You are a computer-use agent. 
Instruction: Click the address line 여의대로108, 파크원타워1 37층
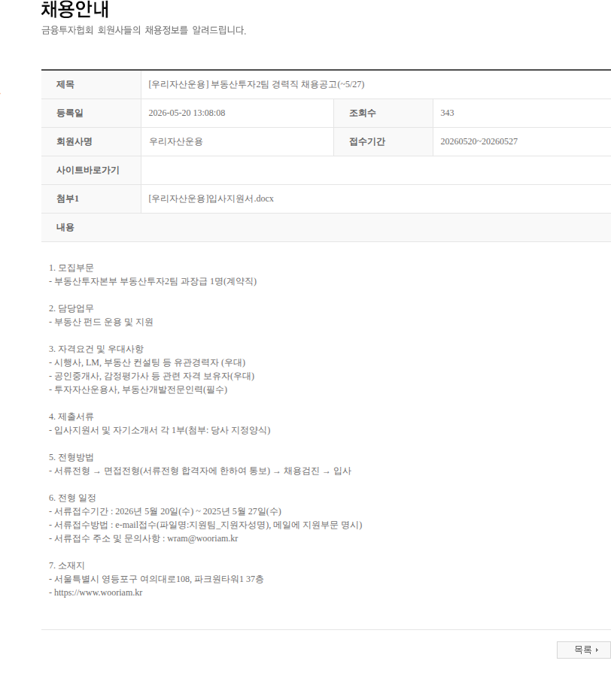[157, 579]
